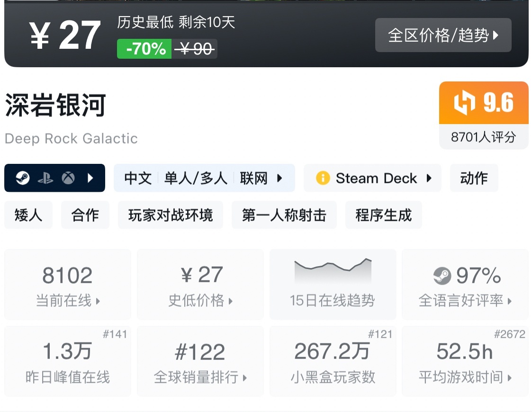The image size is (532, 412).
Task: Click the Steam logo beside 97%
Action: pos(442,275)
